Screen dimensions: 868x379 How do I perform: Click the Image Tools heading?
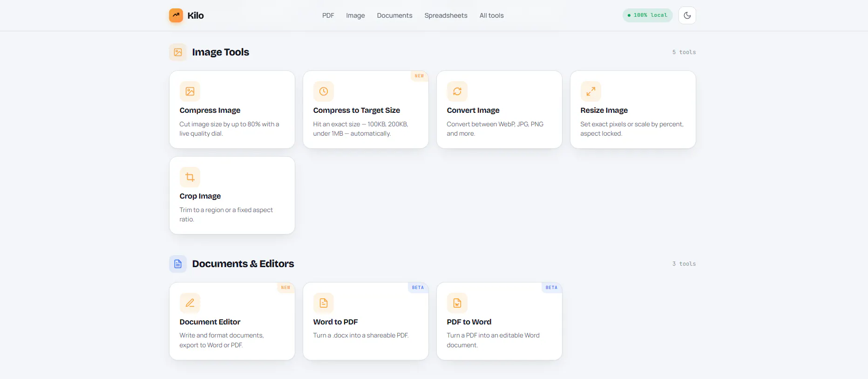click(x=221, y=52)
